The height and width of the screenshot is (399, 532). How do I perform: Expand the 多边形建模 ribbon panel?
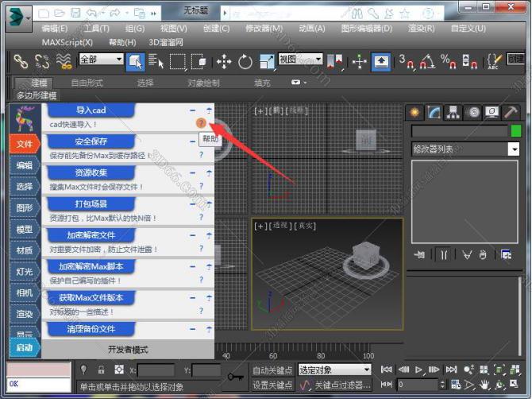click(37, 95)
